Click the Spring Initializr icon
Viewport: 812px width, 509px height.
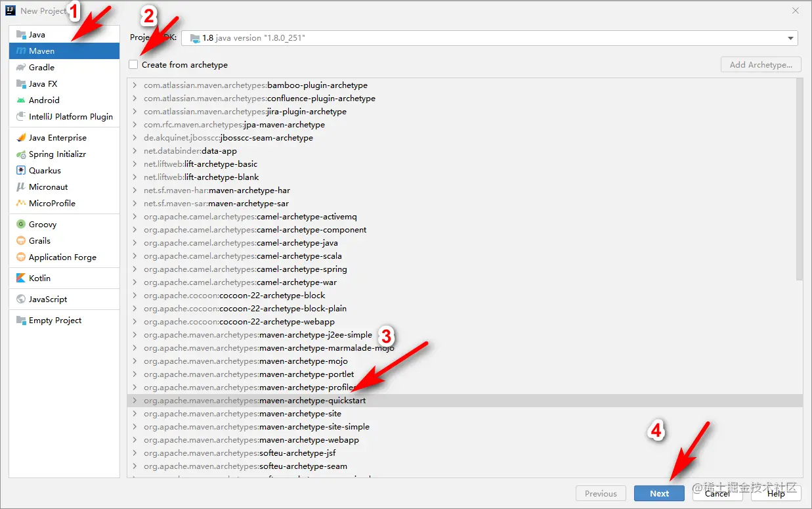(21, 154)
